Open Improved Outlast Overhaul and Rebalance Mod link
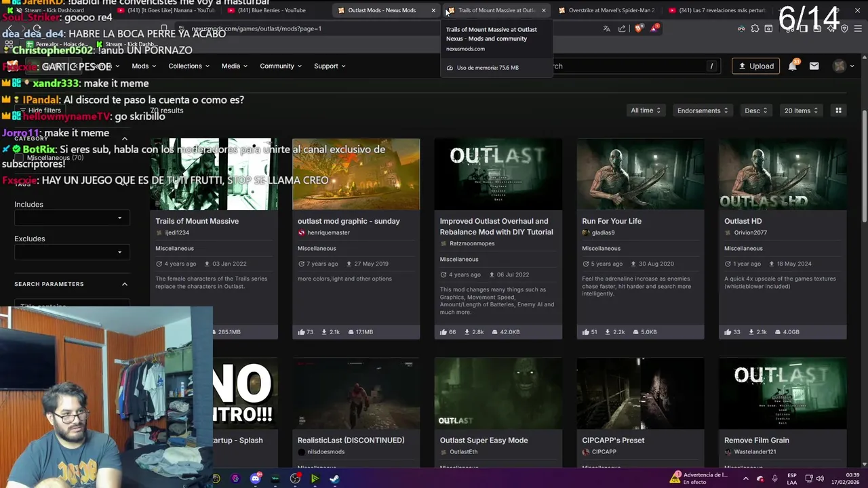Viewport: 868px width, 488px height. click(x=496, y=226)
